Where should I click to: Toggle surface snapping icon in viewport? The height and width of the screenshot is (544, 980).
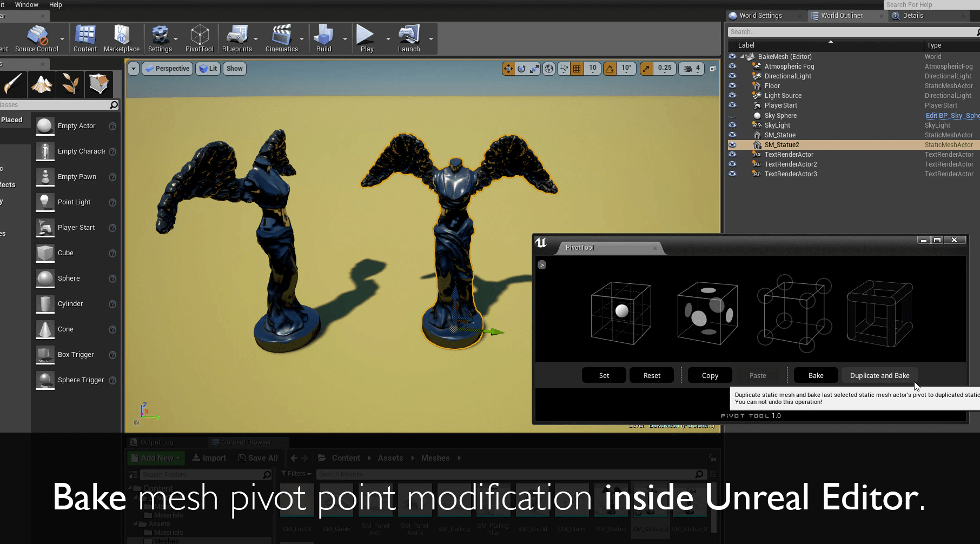(x=564, y=69)
